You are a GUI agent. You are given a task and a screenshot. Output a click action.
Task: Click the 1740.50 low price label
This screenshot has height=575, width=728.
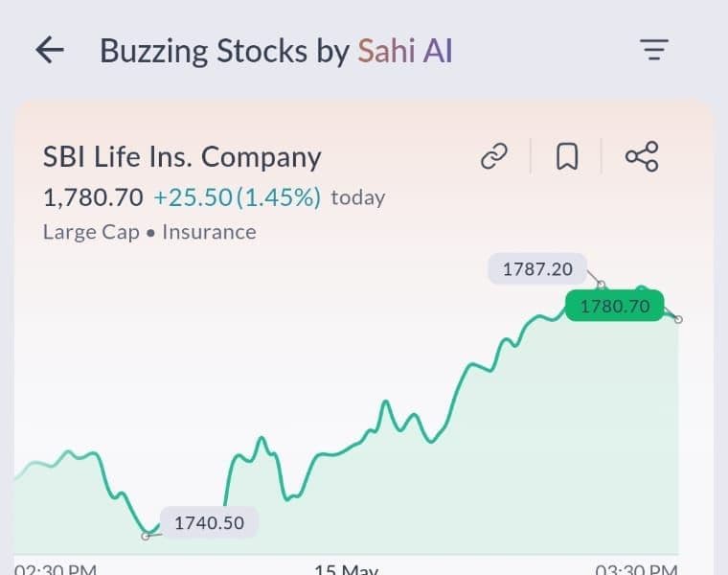tap(209, 523)
